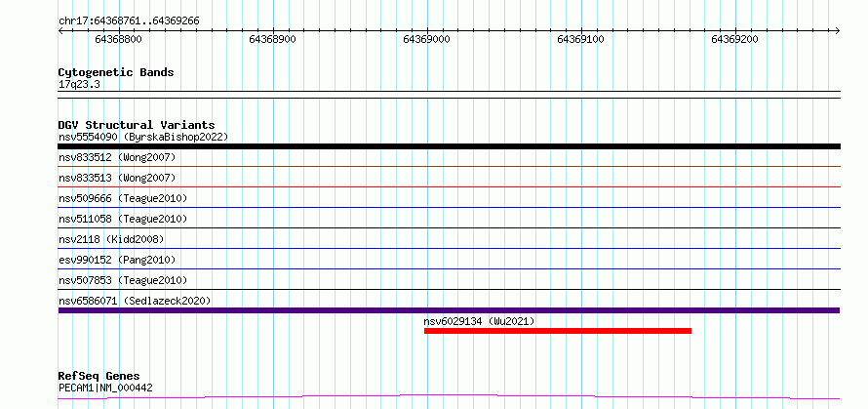Click the nsv5554090 (ByrskaBishop2022) label
Screen dimensions: 868x409
(x=143, y=137)
